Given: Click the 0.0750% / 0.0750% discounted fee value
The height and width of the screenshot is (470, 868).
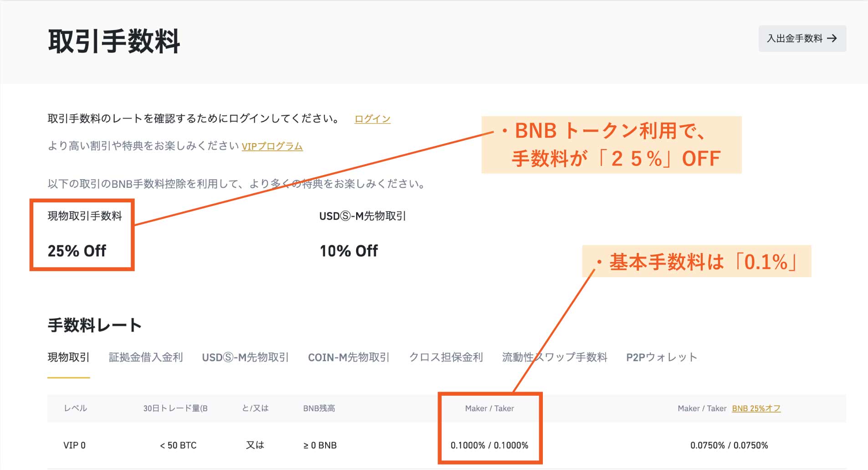Looking at the screenshot, I should click(x=729, y=445).
